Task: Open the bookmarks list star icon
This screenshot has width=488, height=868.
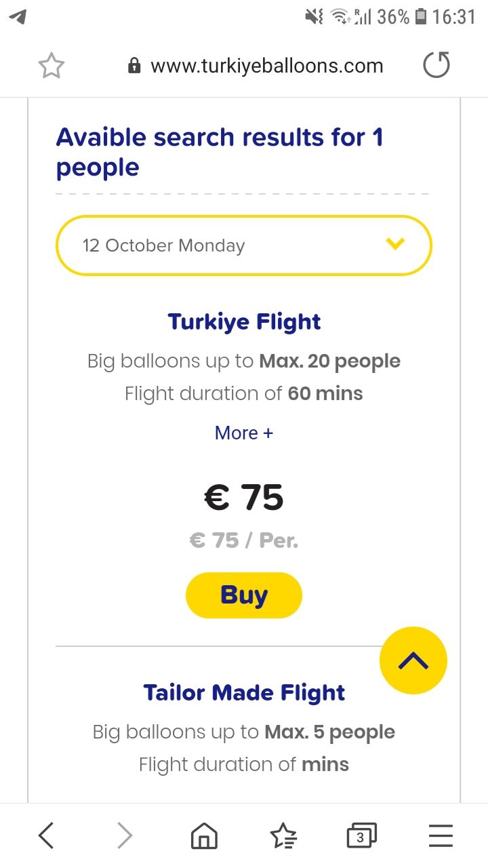Action: pyautogui.click(x=283, y=836)
